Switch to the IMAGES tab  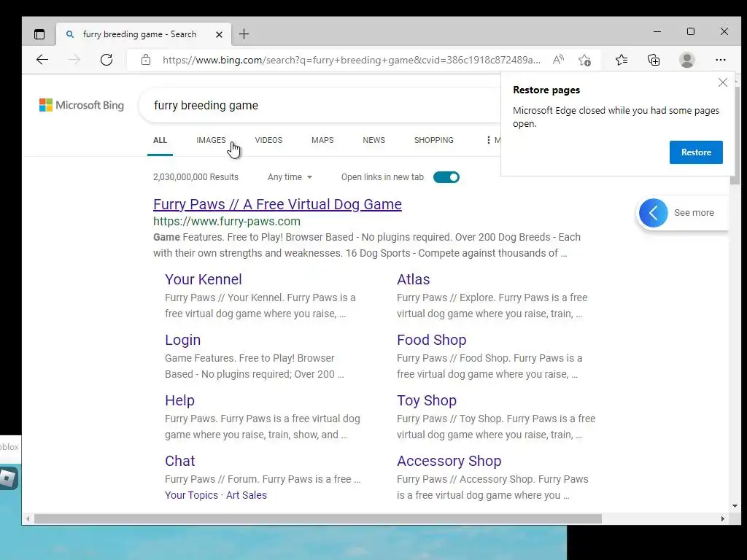211,140
